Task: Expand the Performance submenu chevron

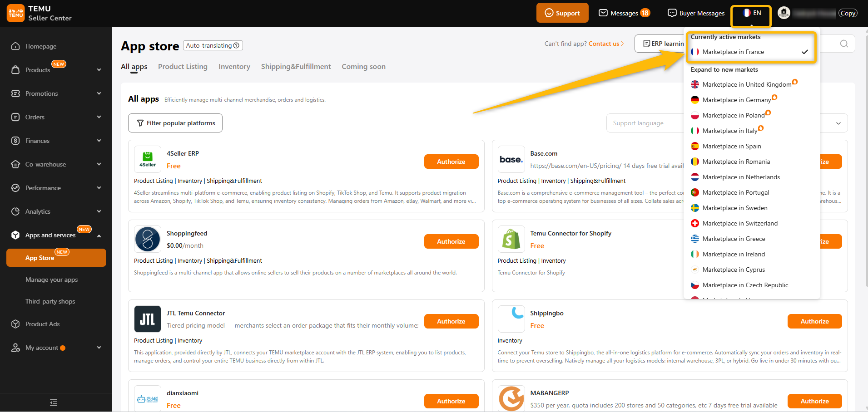Action: (x=99, y=188)
